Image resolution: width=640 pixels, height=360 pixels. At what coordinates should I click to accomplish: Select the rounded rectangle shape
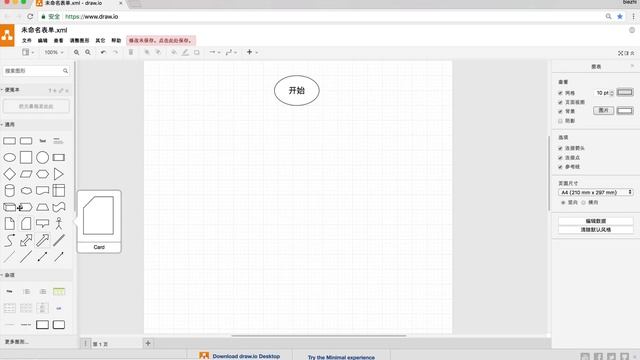tap(26, 141)
